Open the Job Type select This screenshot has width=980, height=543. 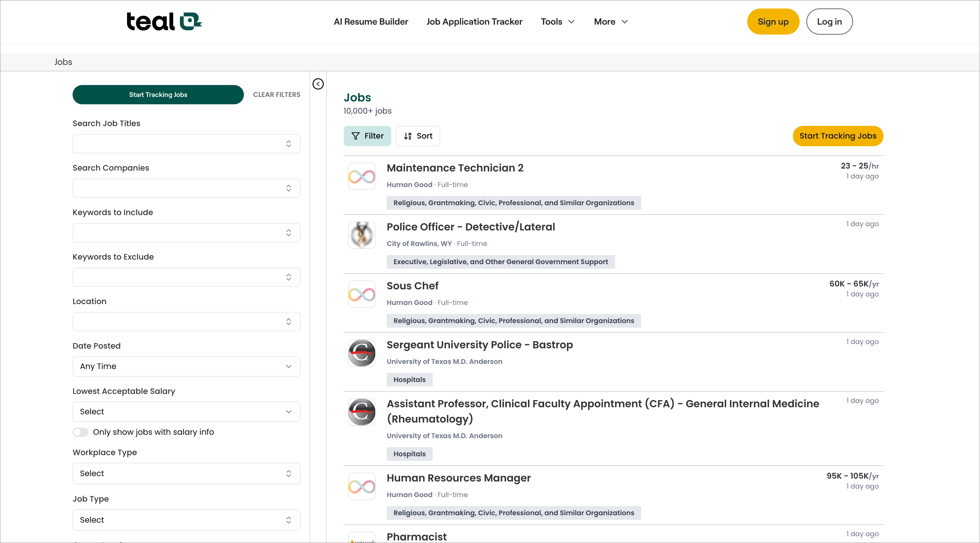click(186, 520)
